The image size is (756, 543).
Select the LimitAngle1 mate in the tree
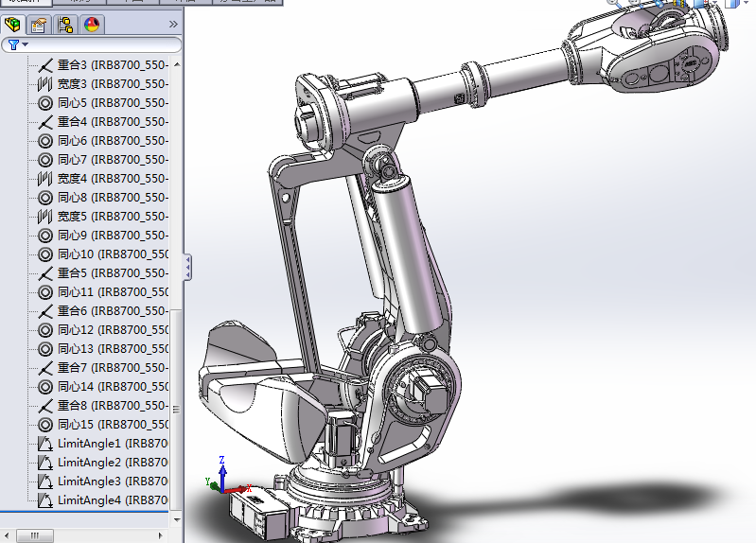89,444
